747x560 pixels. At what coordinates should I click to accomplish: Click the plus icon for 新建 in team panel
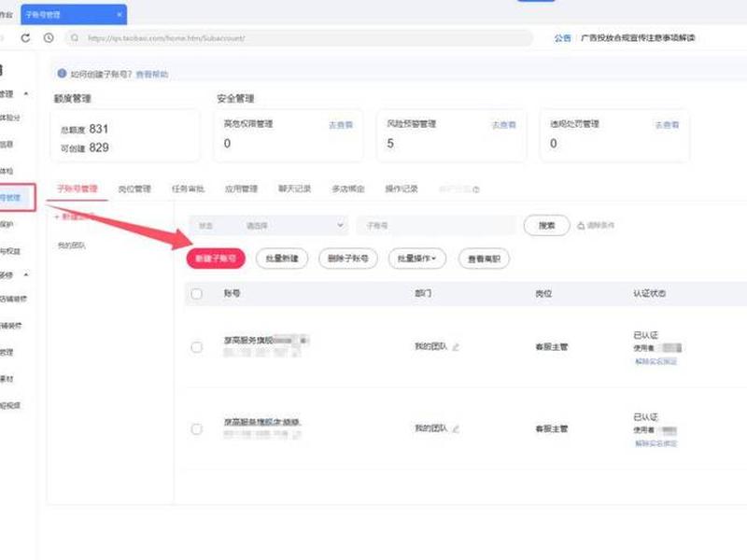(x=57, y=217)
